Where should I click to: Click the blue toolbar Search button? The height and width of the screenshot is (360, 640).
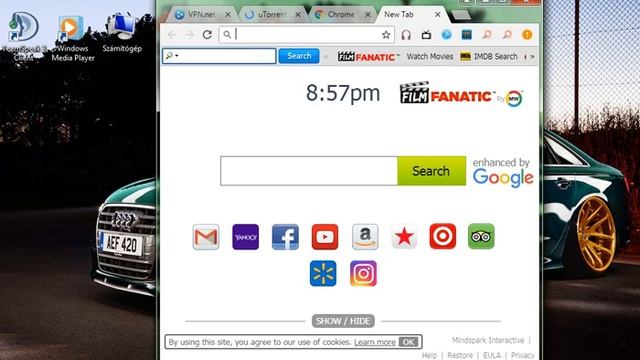pyautogui.click(x=299, y=56)
